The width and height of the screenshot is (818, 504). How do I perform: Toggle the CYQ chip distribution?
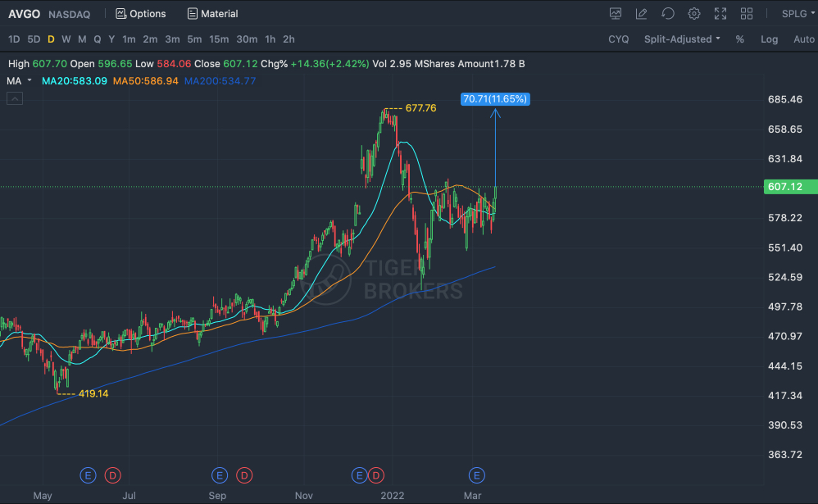tap(618, 39)
